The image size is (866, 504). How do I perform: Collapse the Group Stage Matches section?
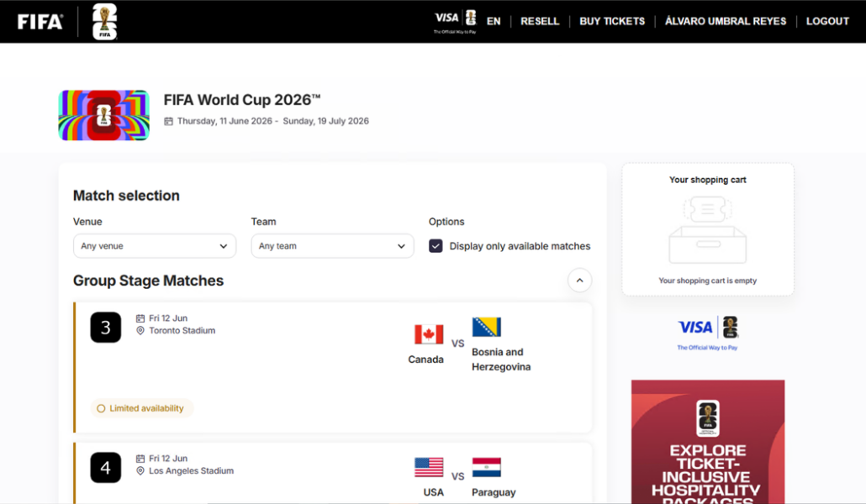click(579, 281)
